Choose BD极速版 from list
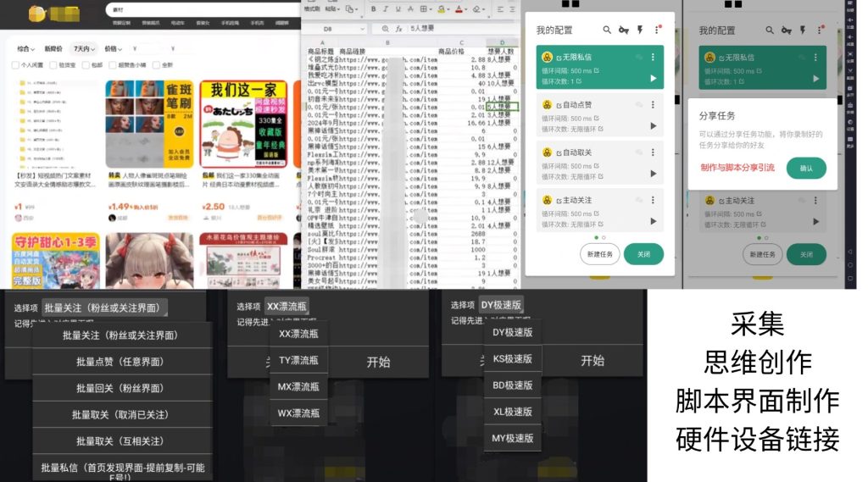This screenshot has width=868, height=482. 513,385
